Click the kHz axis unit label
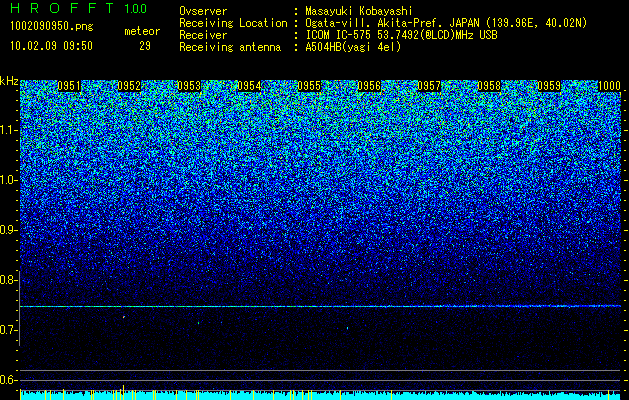This screenshot has height=400, width=629. (9, 81)
